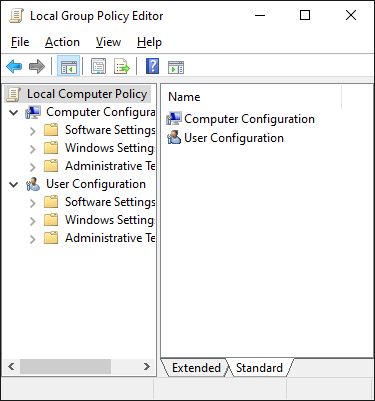Open the Action menu
Viewport: 375px width, 401px height.
(62, 42)
